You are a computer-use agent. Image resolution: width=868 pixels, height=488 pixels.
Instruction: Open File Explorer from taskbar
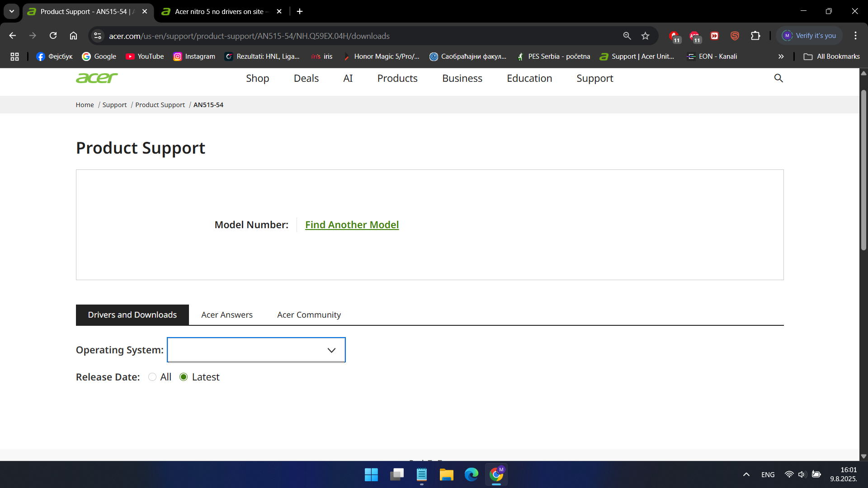click(446, 474)
